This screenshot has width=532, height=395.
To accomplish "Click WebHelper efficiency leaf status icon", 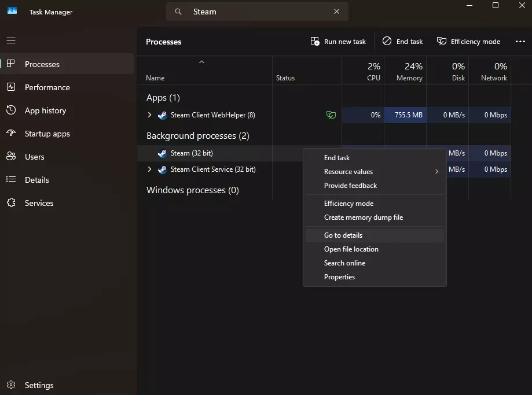I will (331, 115).
